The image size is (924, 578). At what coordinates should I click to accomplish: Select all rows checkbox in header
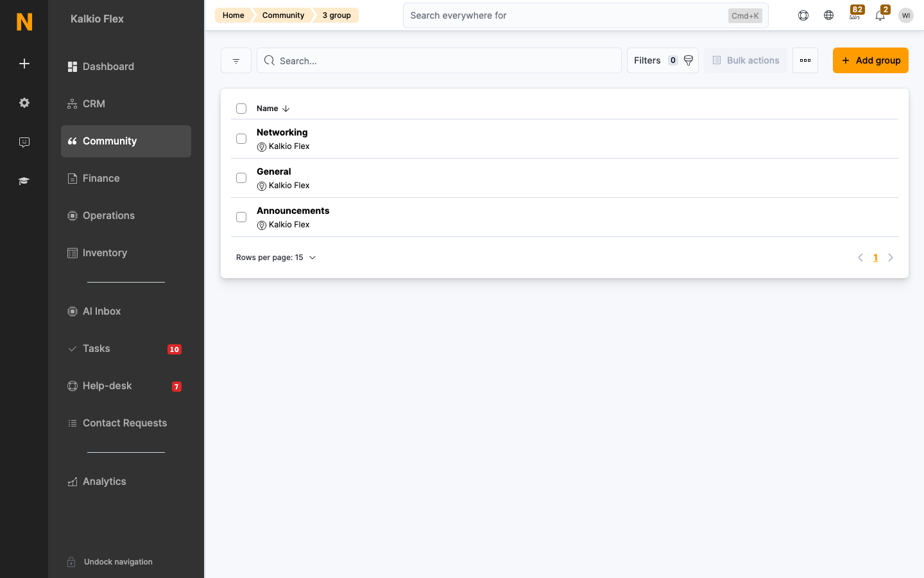coord(241,109)
